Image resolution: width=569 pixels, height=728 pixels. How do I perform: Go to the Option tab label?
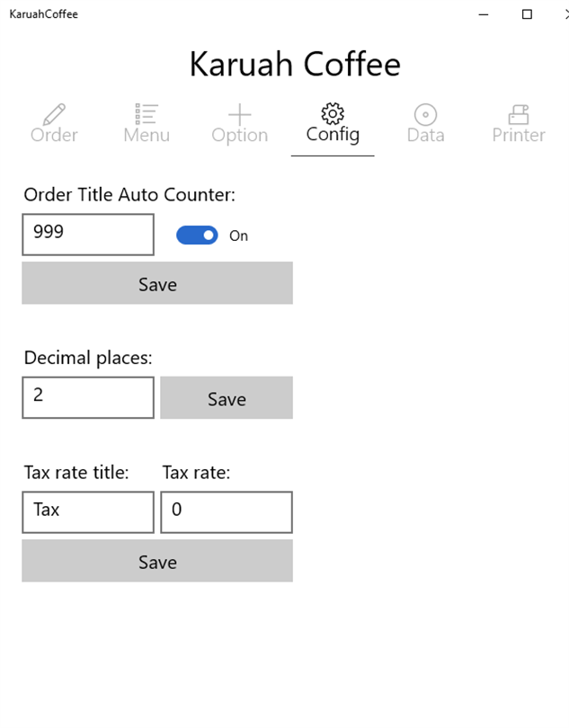(x=239, y=136)
